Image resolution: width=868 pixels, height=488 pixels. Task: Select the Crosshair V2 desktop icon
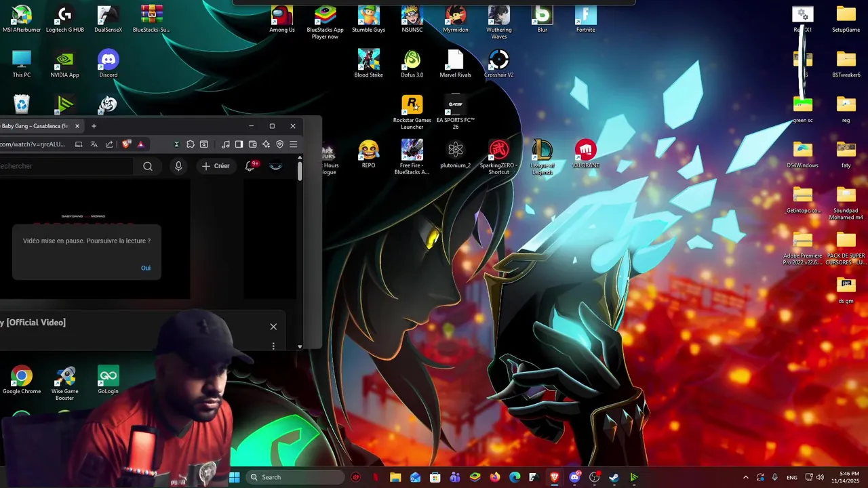[499, 64]
